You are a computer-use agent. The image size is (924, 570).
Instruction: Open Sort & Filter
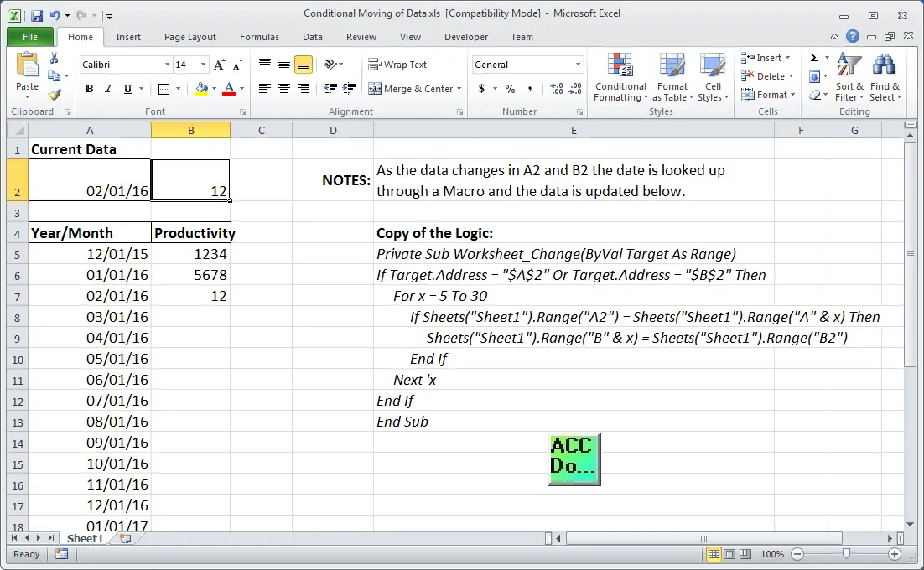click(849, 77)
